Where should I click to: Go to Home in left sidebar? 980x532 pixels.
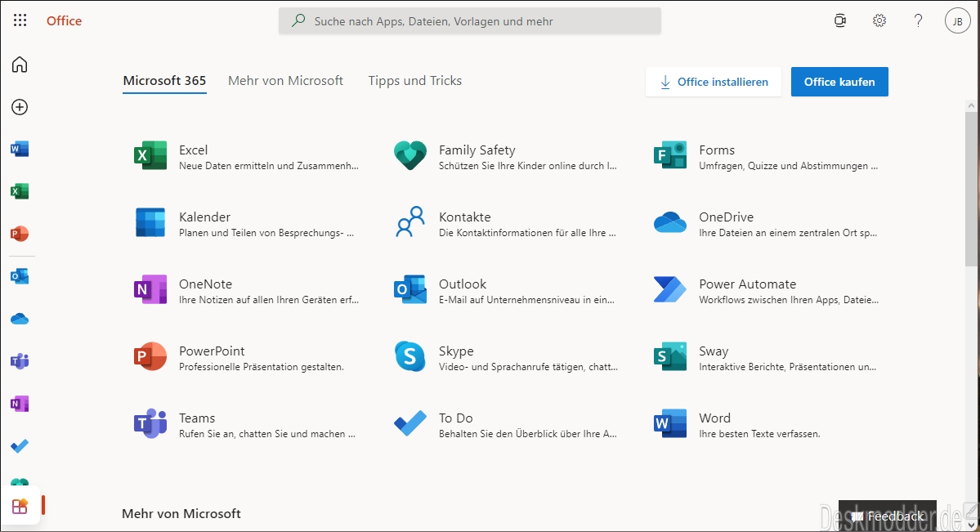tap(20, 65)
